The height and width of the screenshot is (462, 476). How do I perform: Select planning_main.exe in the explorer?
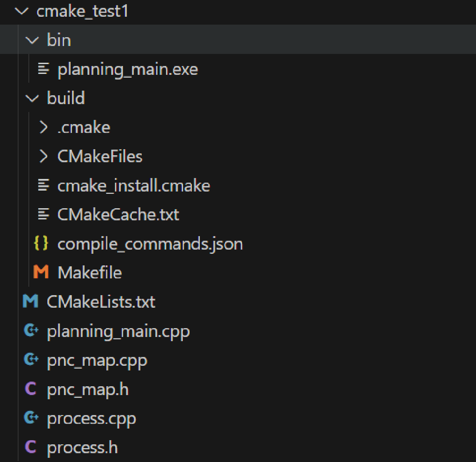click(x=126, y=69)
